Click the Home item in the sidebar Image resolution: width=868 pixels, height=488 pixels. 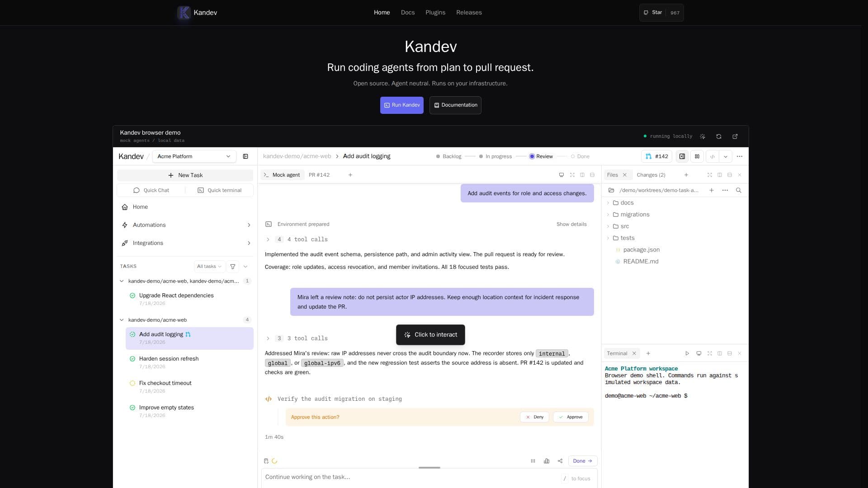[185, 207]
